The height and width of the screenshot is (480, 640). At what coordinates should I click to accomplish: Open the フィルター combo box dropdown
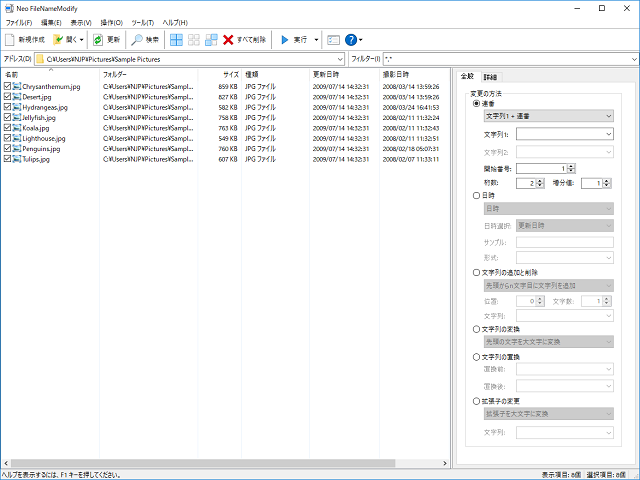[634, 60]
